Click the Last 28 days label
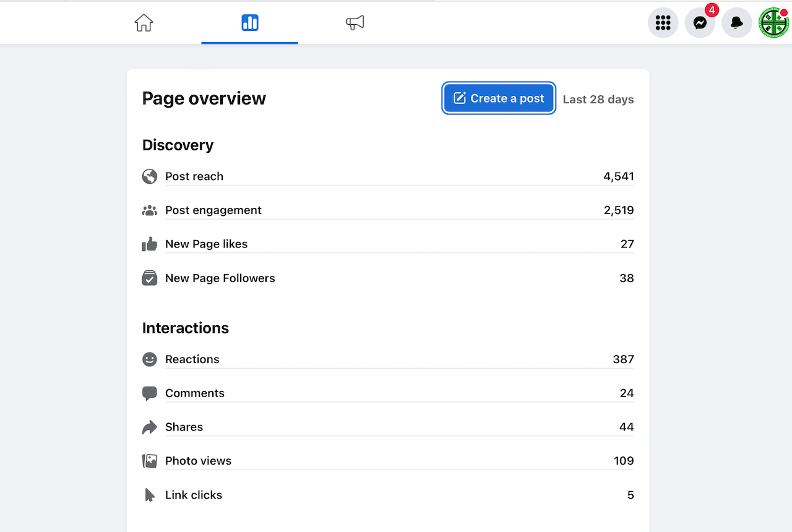Viewport: 792px width, 532px height. coord(598,100)
